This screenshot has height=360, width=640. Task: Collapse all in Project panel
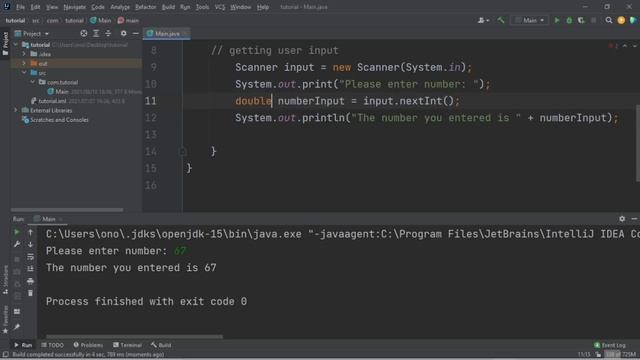[x=108, y=33]
